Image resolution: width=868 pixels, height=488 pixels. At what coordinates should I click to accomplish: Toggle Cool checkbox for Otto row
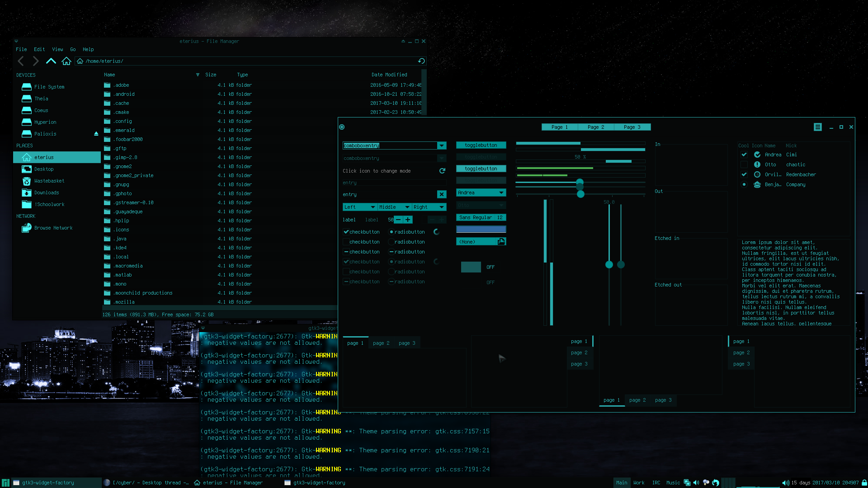pos(744,164)
